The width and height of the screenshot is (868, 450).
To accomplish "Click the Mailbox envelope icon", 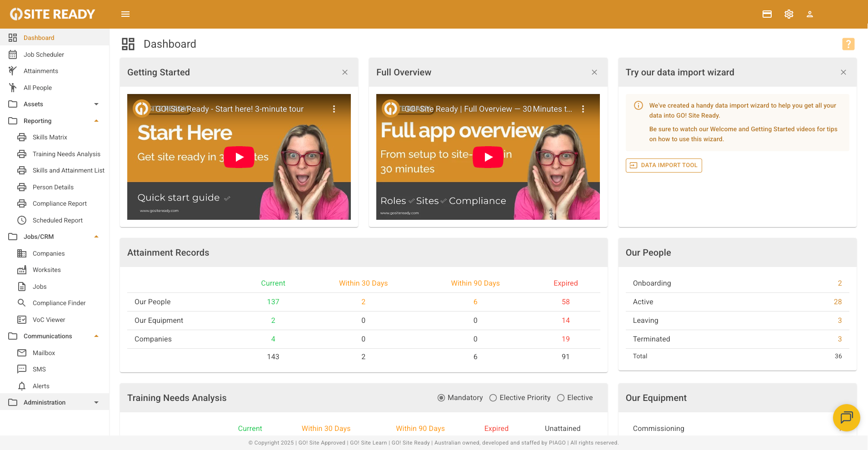I will (x=22, y=353).
